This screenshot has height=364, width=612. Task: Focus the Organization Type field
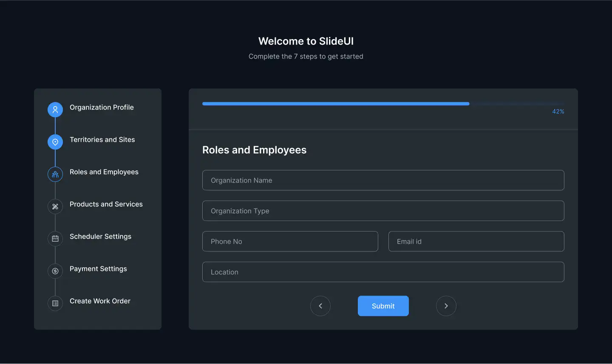tap(383, 211)
